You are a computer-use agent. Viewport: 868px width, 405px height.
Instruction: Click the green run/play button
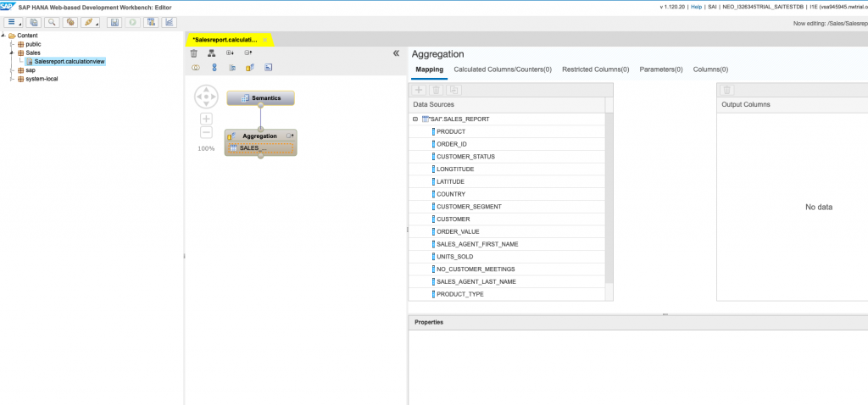click(x=132, y=23)
